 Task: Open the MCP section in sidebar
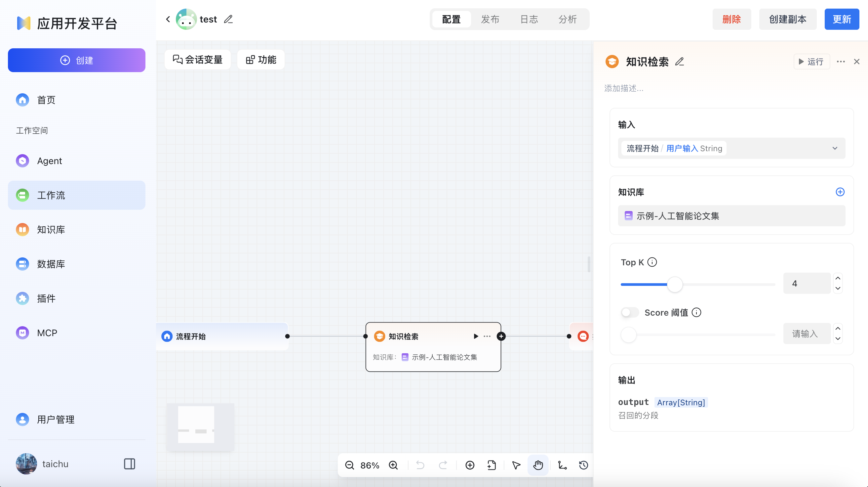pos(47,332)
